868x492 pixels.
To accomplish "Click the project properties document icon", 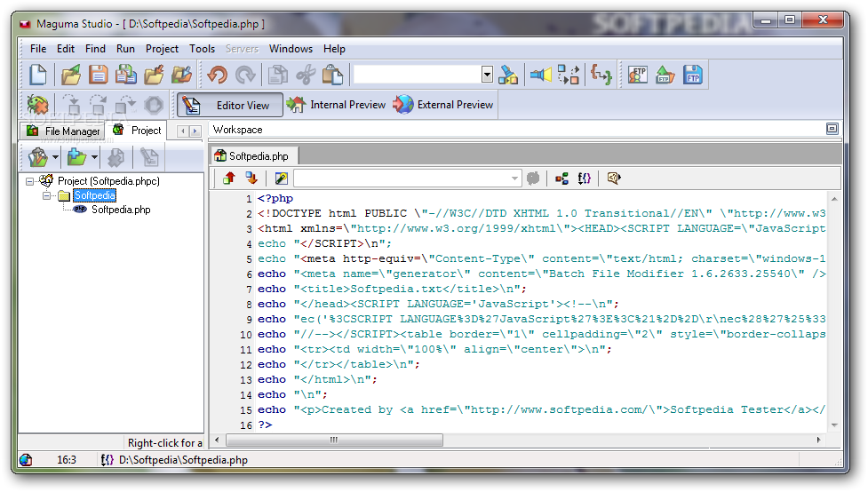I will pos(149,158).
